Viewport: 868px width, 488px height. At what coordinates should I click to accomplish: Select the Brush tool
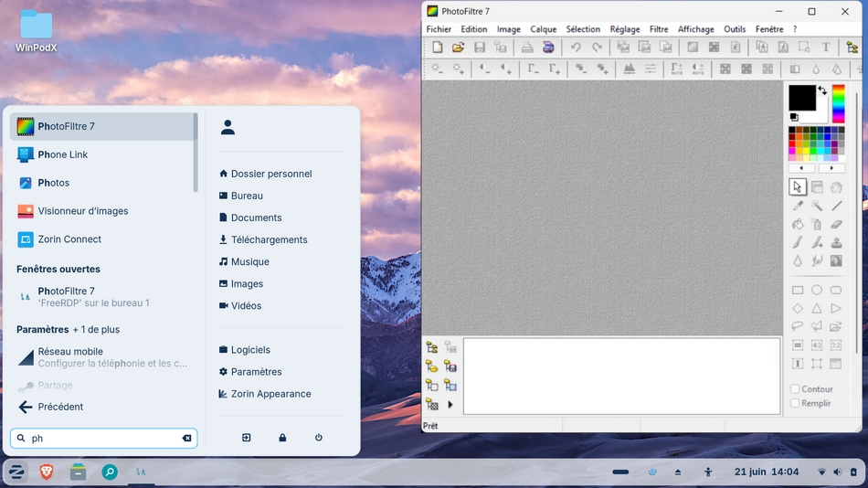coord(797,242)
